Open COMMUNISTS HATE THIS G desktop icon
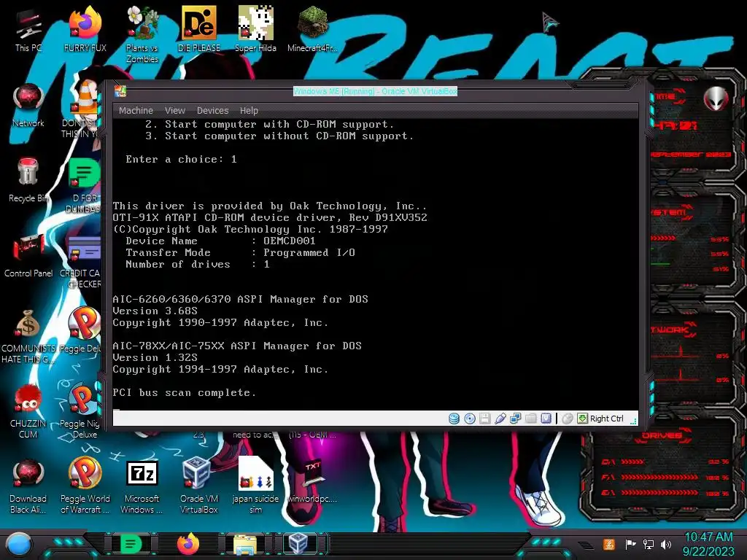 [28, 336]
